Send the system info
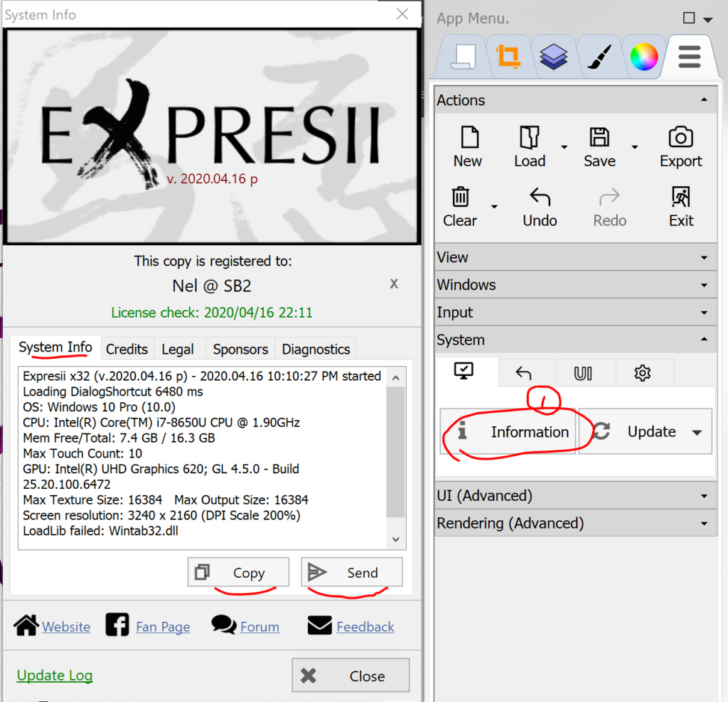The height and width of the screenshot is (702, 728). coord(351,572)
